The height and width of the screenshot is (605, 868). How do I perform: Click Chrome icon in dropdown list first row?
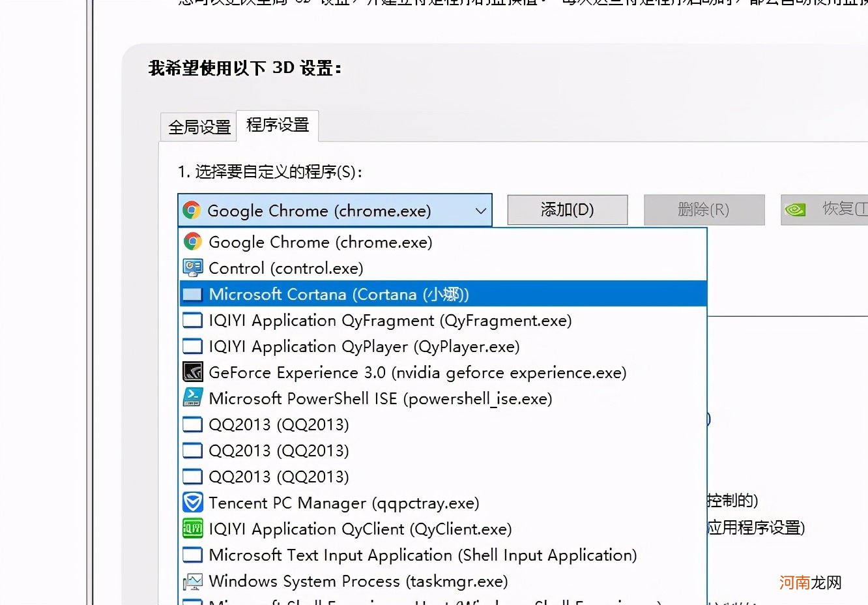192,242
